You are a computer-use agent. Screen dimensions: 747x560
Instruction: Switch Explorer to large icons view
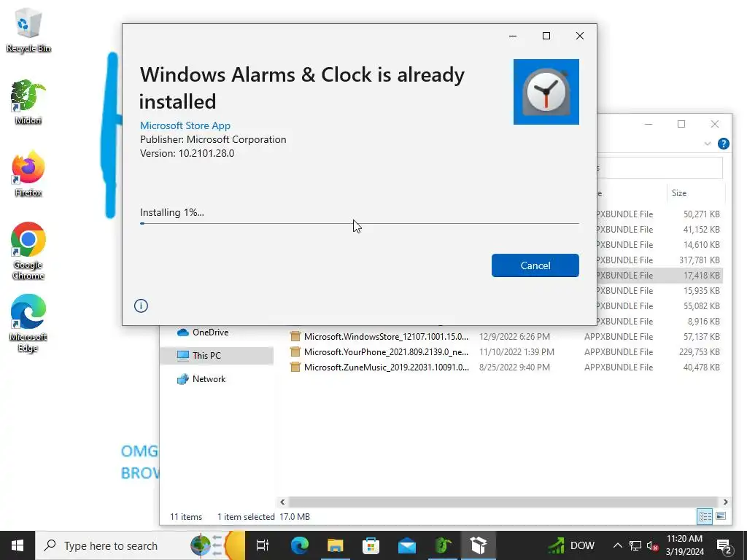(721, 516)
